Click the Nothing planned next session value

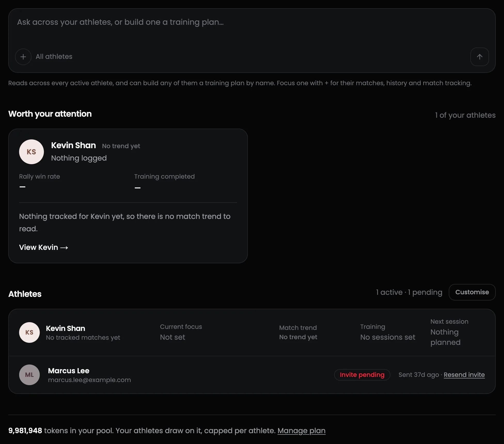point(446,337)
